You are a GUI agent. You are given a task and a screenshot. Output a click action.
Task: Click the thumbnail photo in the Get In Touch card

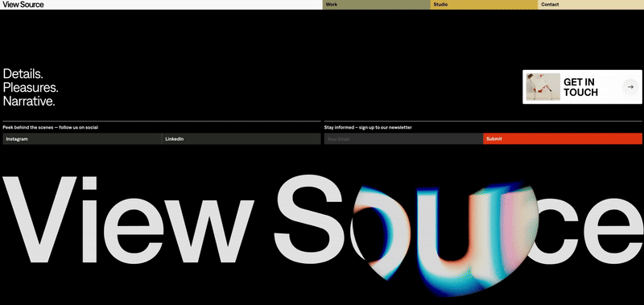coord(543,87)
